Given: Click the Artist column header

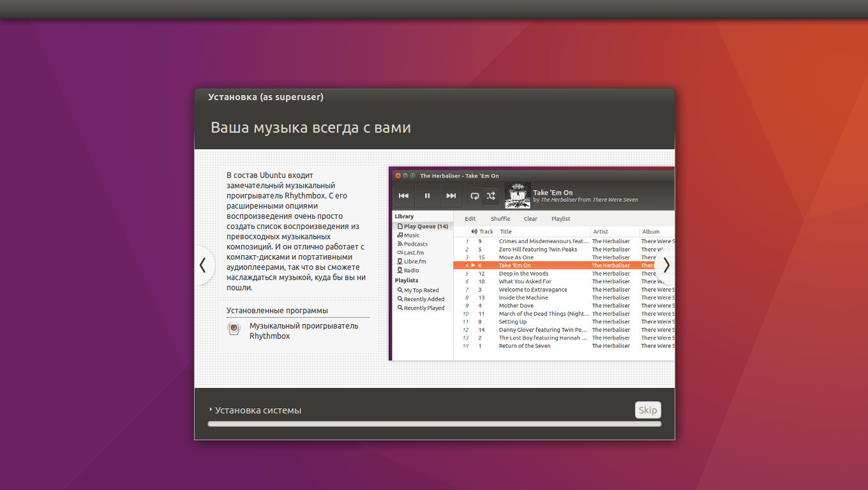Looking at the screenshot, I should click(x=601, y=232).
